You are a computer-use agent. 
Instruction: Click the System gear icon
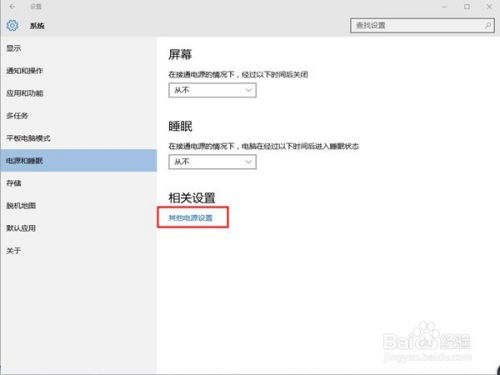coord(12,25)
